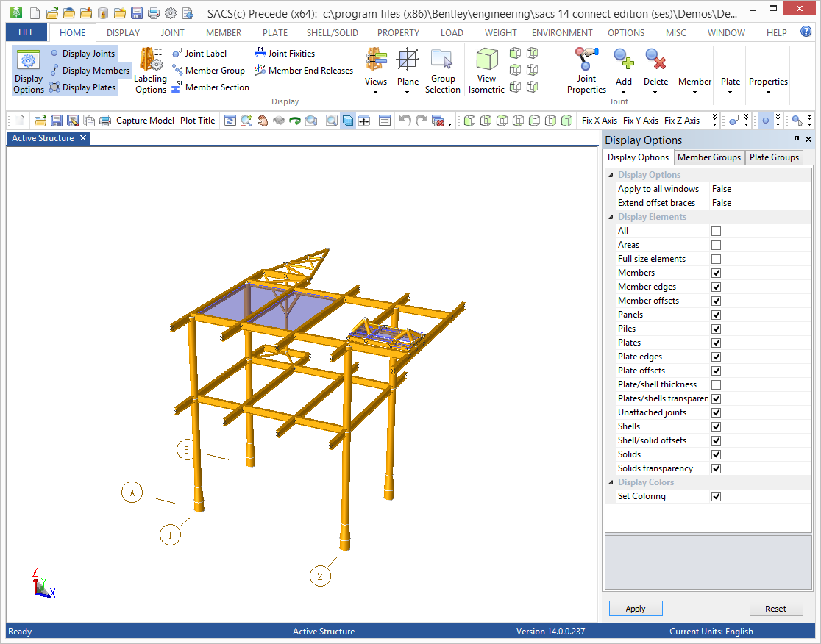Click Plot Title in toolbar
Viewport: 821px width, 644px height.
197,121
